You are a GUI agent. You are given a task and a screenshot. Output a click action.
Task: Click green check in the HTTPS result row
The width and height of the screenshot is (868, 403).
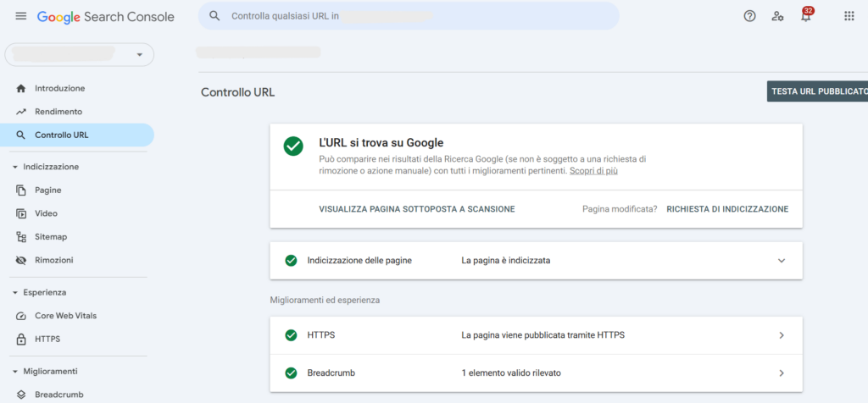point(291,335)
